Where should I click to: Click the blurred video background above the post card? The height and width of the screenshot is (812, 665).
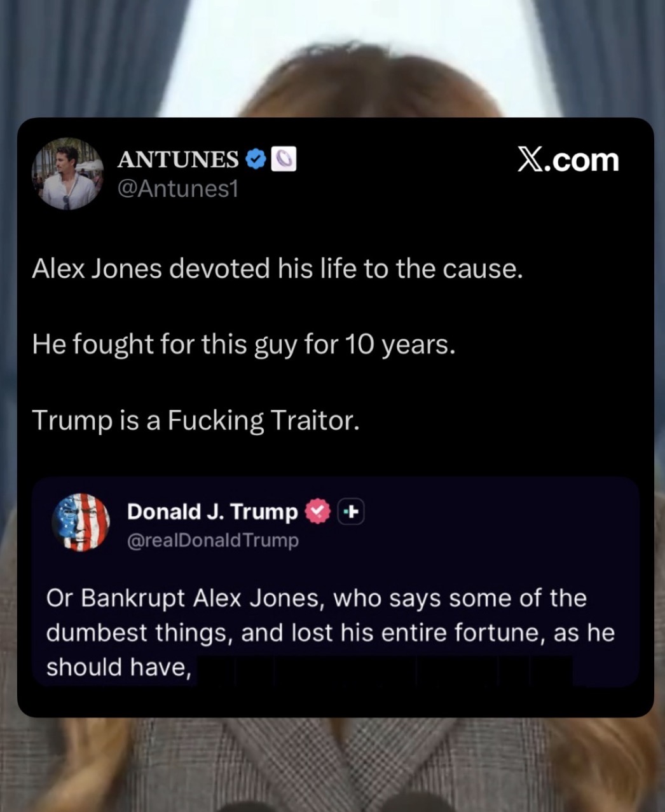pyautogui.click(x=332, y=57)
